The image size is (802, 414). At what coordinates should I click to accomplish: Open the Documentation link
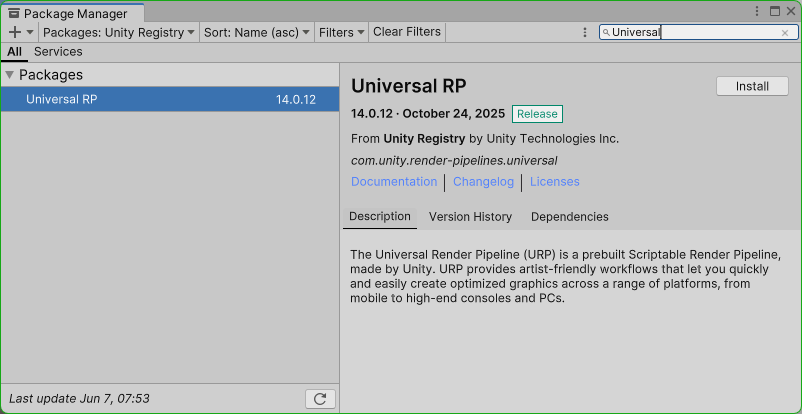click(x=394, y=182)
